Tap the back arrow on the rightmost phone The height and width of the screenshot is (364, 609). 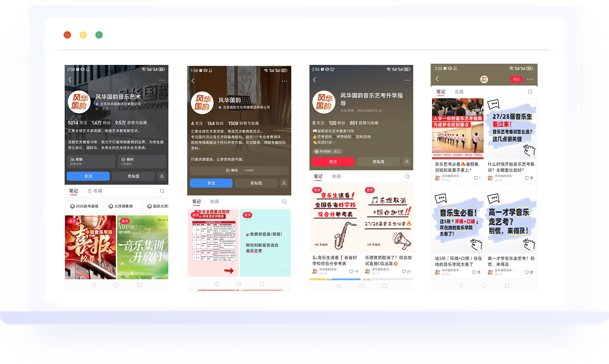[x=437, y=79]
